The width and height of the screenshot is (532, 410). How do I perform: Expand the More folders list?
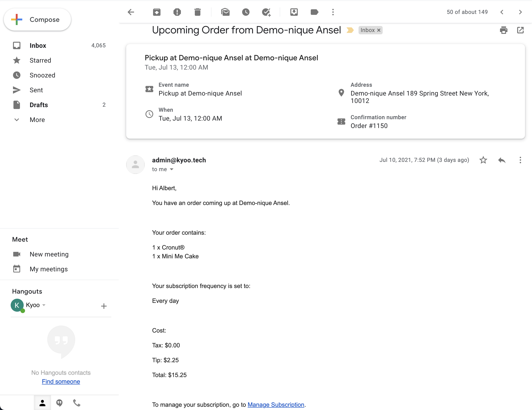pos(37,120)
